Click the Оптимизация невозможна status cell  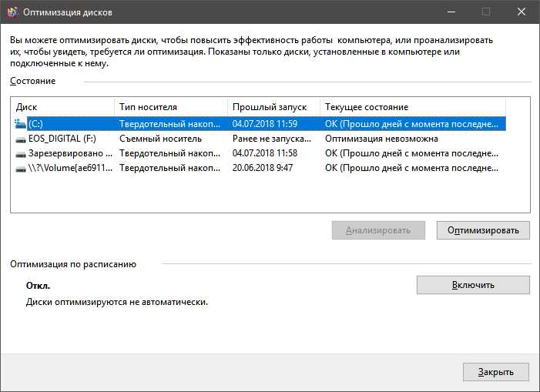[381, 139]
